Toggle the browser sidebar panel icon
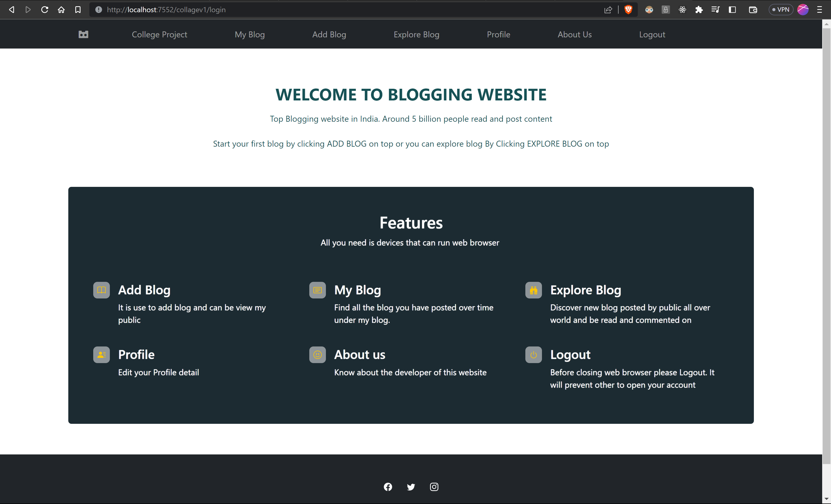Screen dimensions: 831x504 click(732, 9)
